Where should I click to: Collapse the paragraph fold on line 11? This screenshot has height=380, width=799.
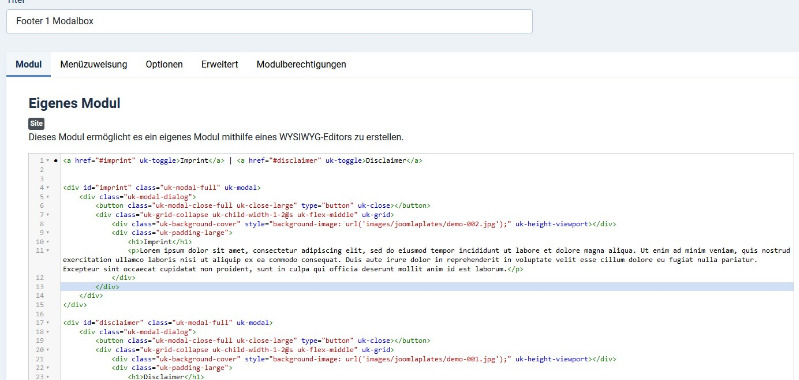[47, 251]
